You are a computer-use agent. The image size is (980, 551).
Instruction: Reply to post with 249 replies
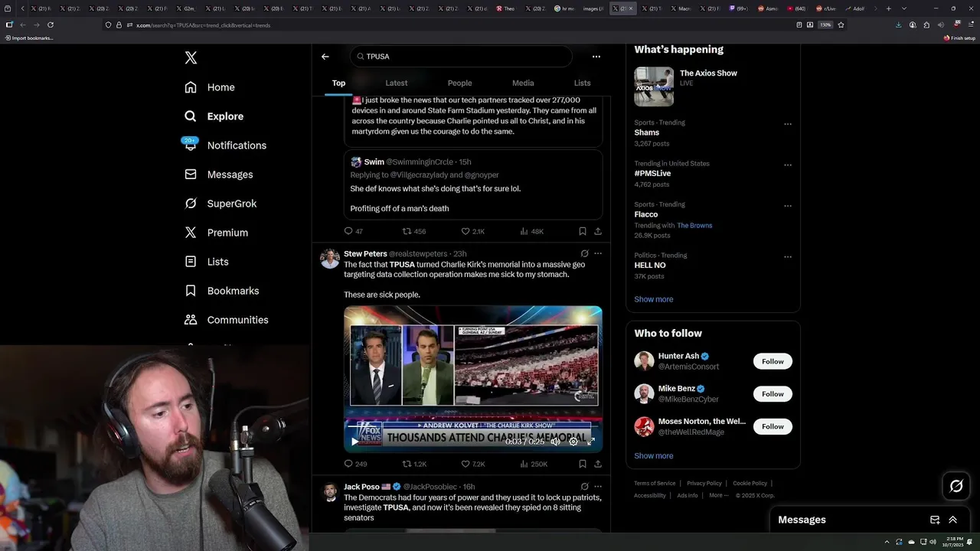(x=355, y=464)
